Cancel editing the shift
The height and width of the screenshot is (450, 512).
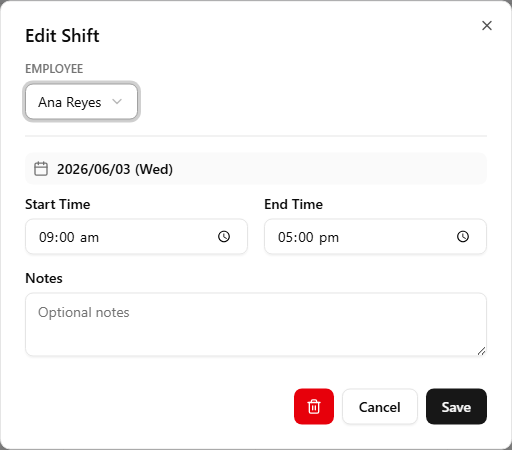point(380,407)
